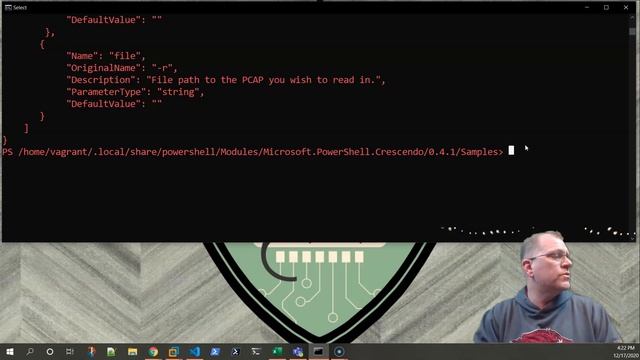
Task: Click the "OriginalName": "-r" line
Action: point(122,68)
